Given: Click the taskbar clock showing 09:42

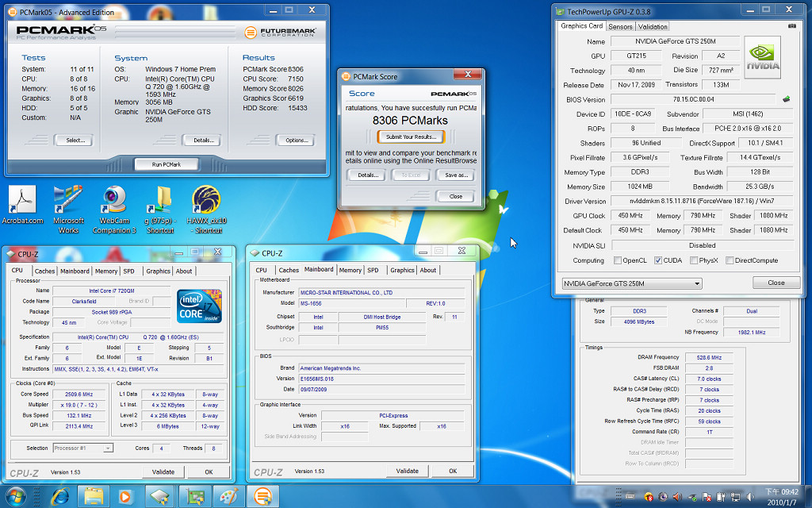Looking at the screenshot, I should [x=783, y=497].
